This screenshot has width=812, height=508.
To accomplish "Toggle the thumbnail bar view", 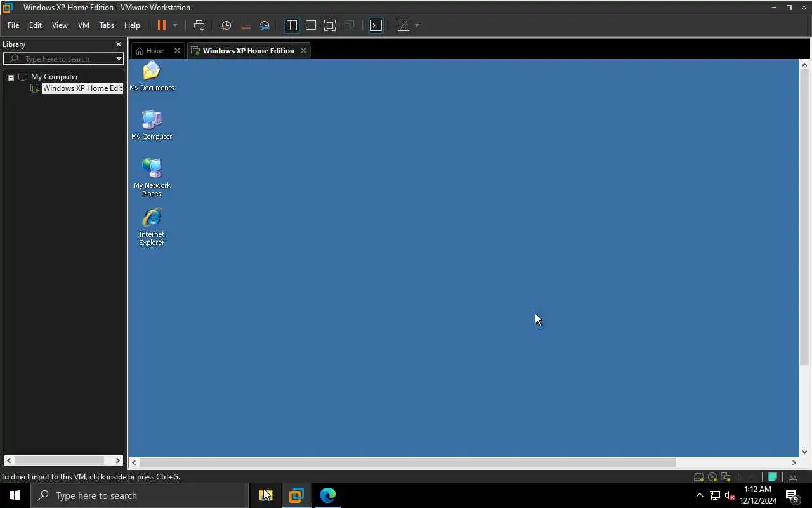I will coord(311,25).
